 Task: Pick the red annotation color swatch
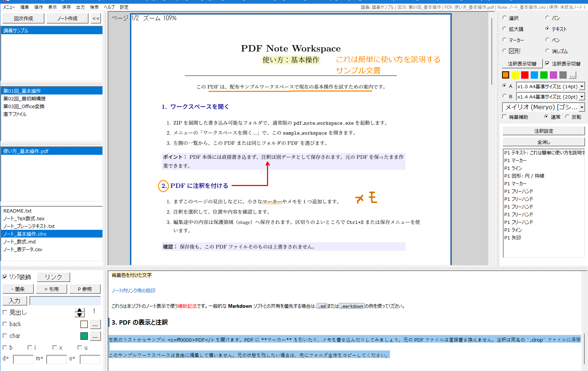(525, 75)
